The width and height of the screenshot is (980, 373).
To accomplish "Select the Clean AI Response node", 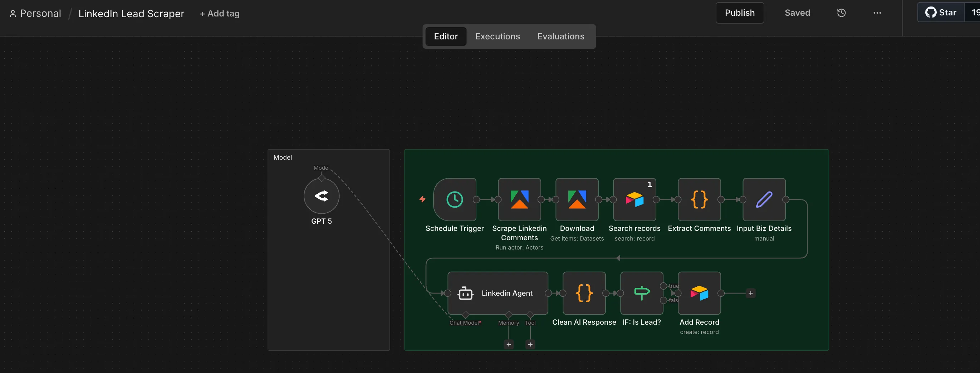I will [584, 293].
